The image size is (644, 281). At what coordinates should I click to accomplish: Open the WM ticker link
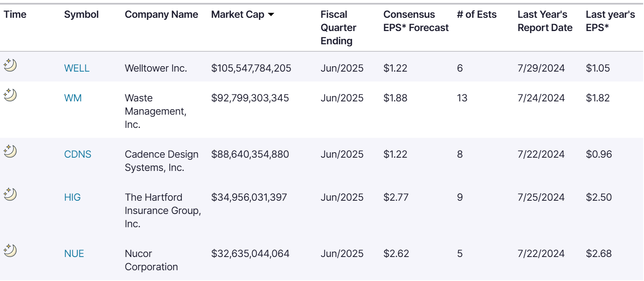[x=73, y=98]
